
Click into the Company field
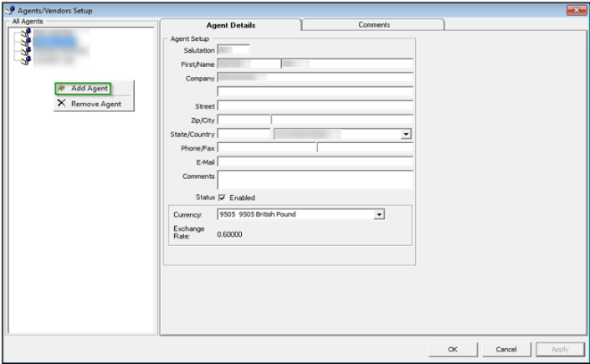pyautogui.click(x=315, y=78)
